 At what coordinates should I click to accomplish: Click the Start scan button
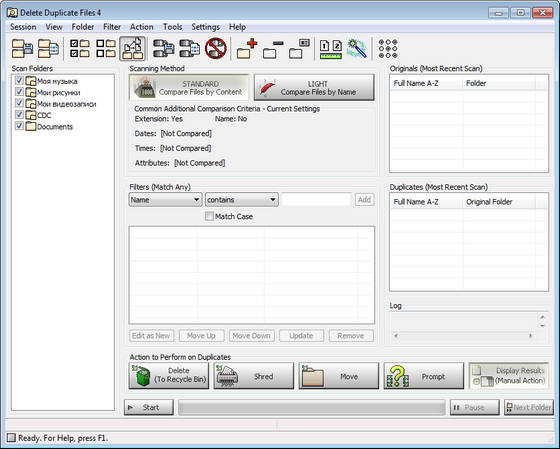click(x=149, y=407)
